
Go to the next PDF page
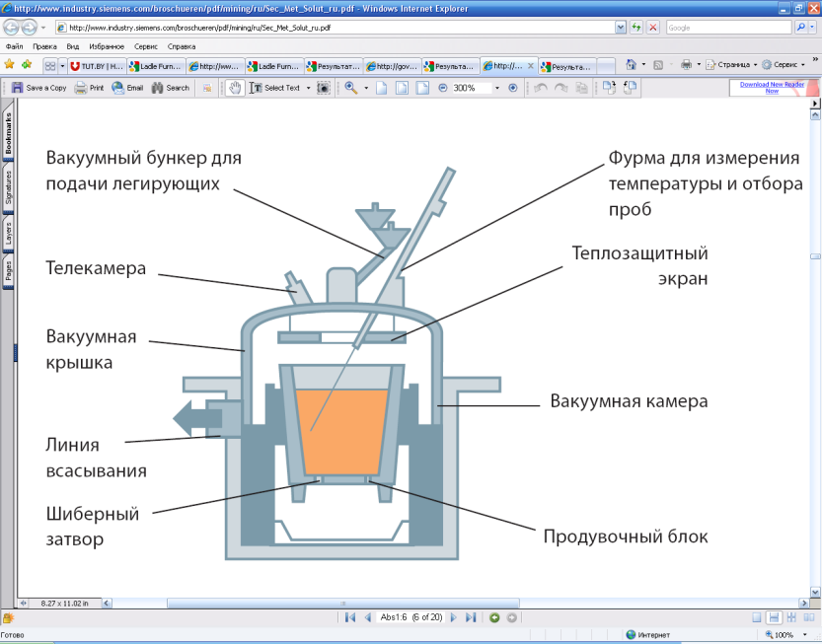[x=453, y=617]
